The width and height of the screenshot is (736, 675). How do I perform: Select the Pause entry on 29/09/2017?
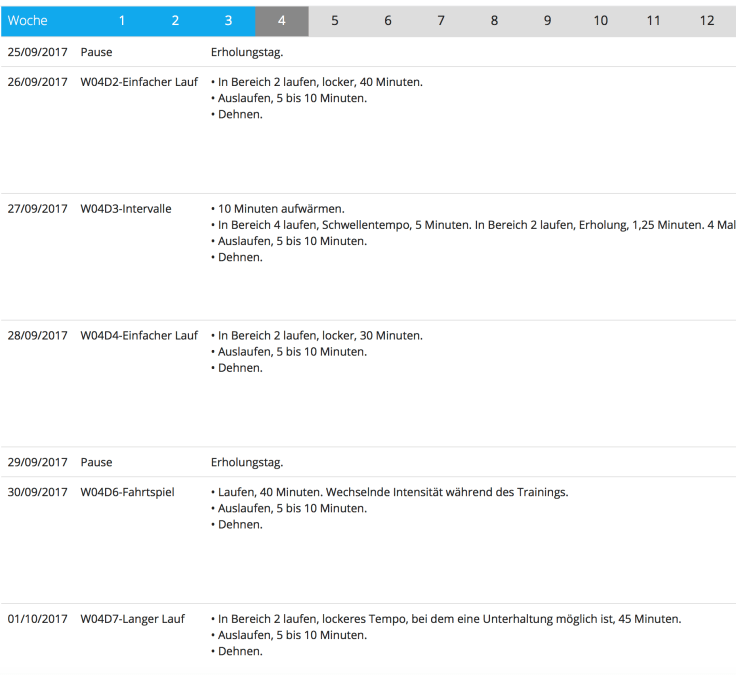(x=96, y=462)
